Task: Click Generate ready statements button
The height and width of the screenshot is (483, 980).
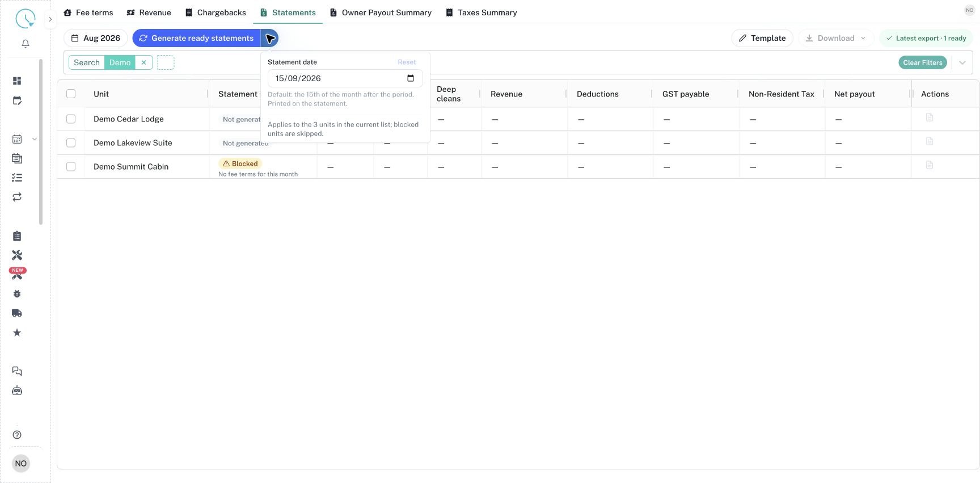Action: pos(196,38)
